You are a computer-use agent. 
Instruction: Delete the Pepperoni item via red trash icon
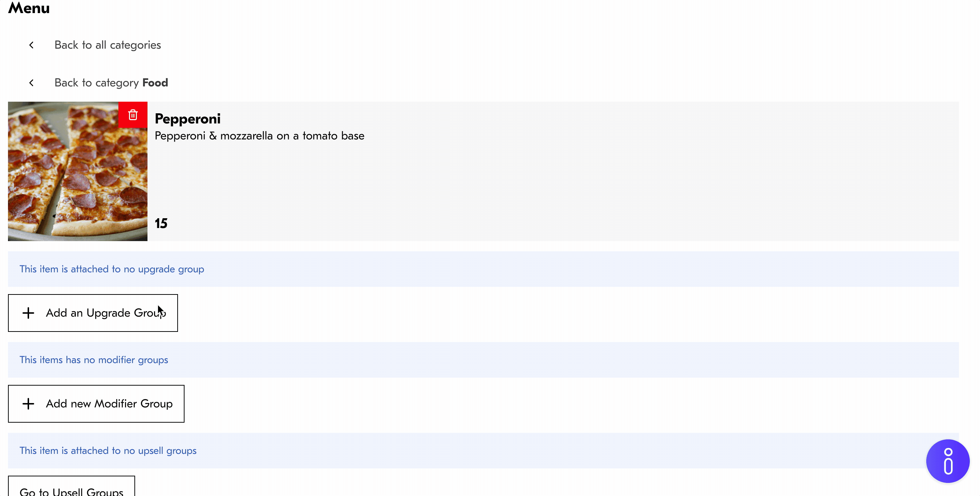point(133,114)
